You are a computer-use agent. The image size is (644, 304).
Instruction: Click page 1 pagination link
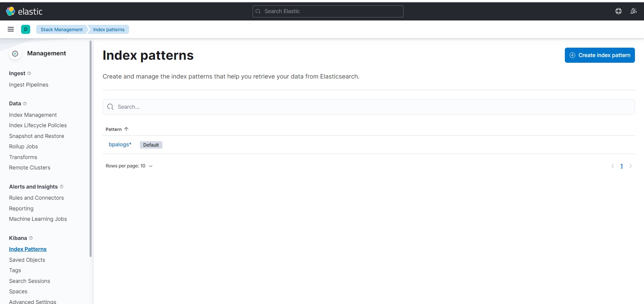pos(622,166)
